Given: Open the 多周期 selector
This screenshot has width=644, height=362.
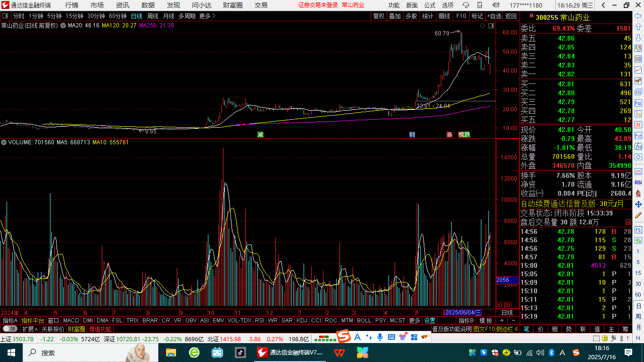Looking at the screenshot, I should 187,16.
